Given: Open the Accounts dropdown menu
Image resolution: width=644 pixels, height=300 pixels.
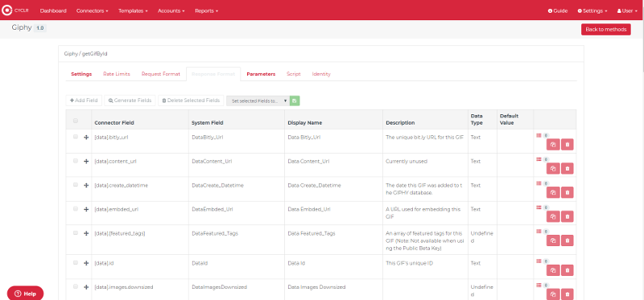Looking at the screenshot, I should click(x=171, y=10).
